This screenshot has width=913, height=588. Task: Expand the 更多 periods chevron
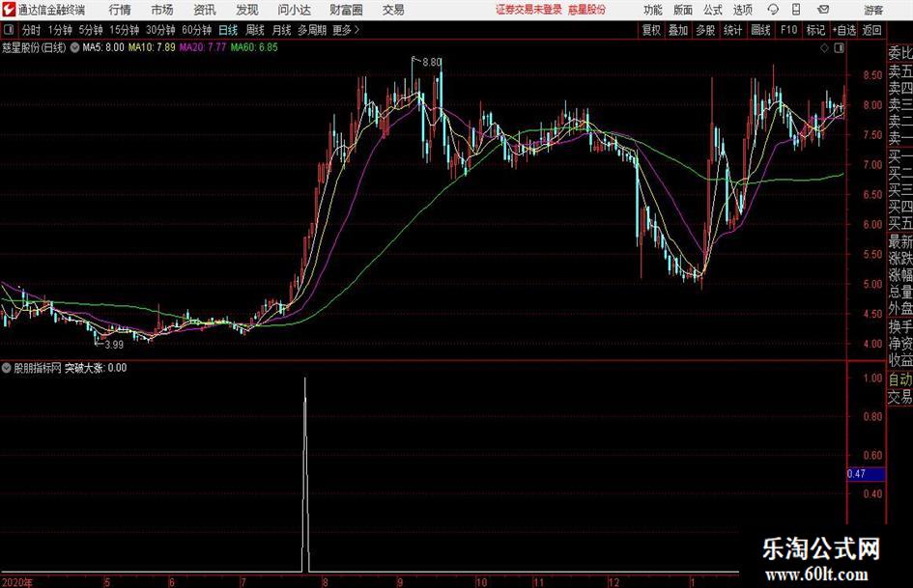pos(357,30)
